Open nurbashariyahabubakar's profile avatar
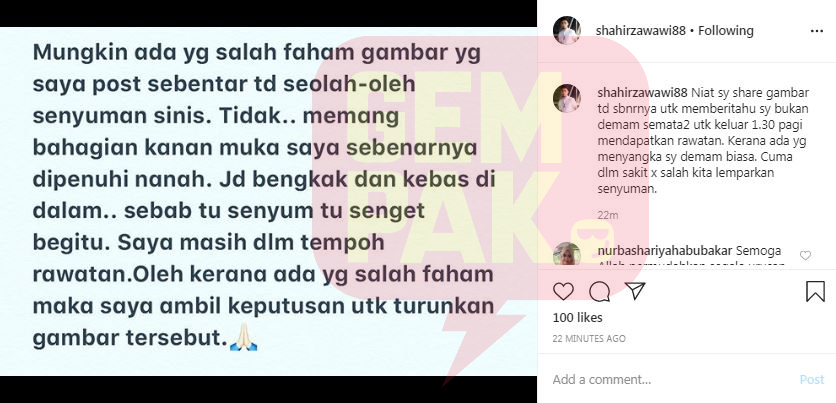 coord(566,254)
